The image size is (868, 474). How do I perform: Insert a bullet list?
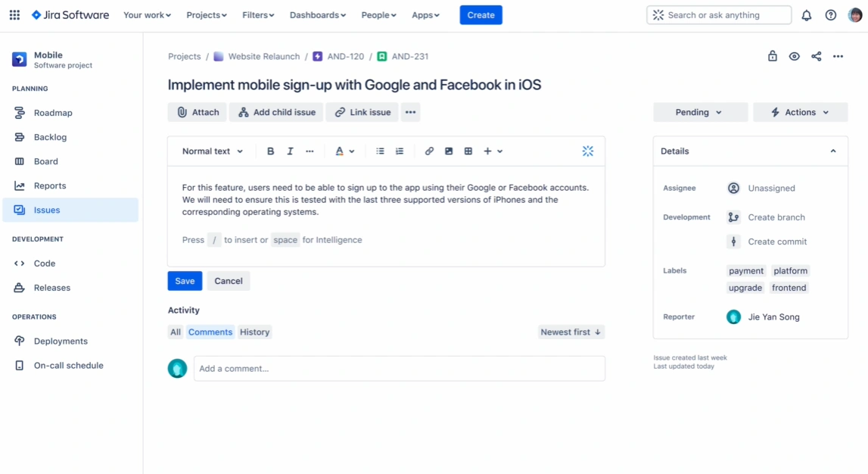coord(381,151)
